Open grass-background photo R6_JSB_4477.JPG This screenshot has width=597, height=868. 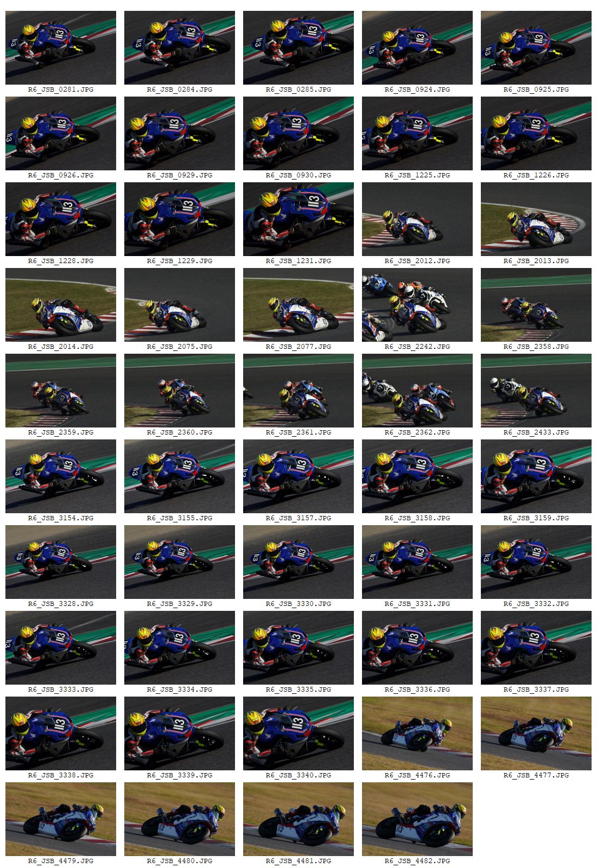pyautogui.click(x=536, y=733)
